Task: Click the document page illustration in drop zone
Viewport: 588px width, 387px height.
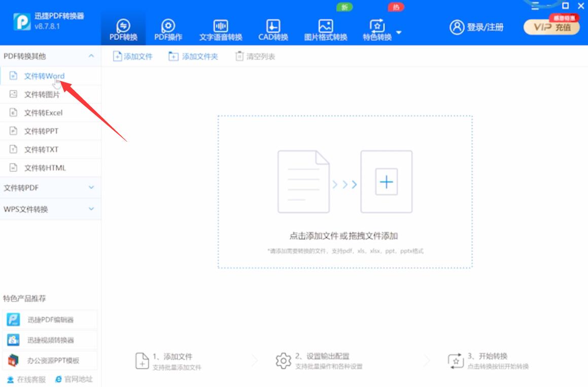Action: (x=303, y=182)
